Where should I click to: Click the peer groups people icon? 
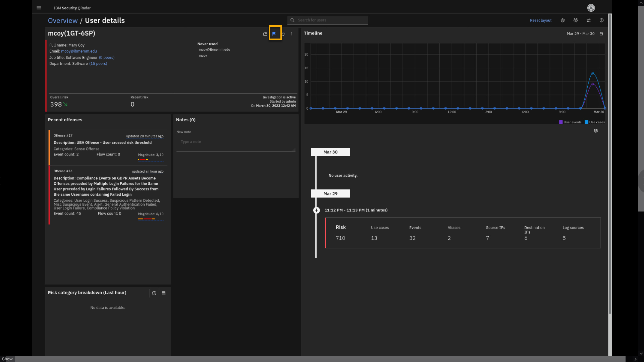[576, 20]
